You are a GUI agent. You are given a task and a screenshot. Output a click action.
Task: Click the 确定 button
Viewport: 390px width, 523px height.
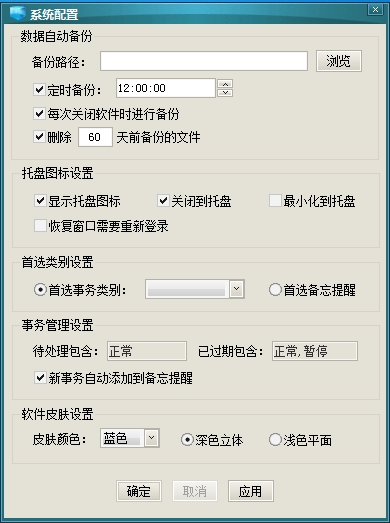coord(139,491)
